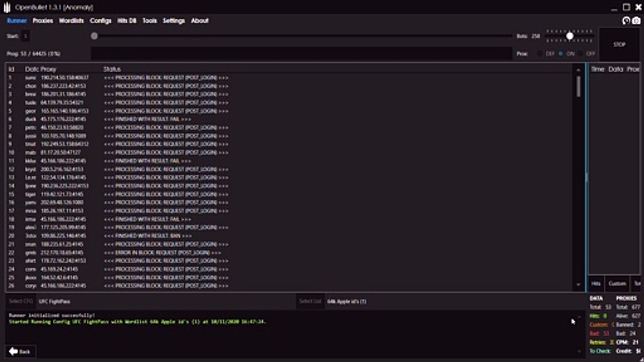Click the Start position slider handle
Screen dimensions: 644x362
pos(94,36)
